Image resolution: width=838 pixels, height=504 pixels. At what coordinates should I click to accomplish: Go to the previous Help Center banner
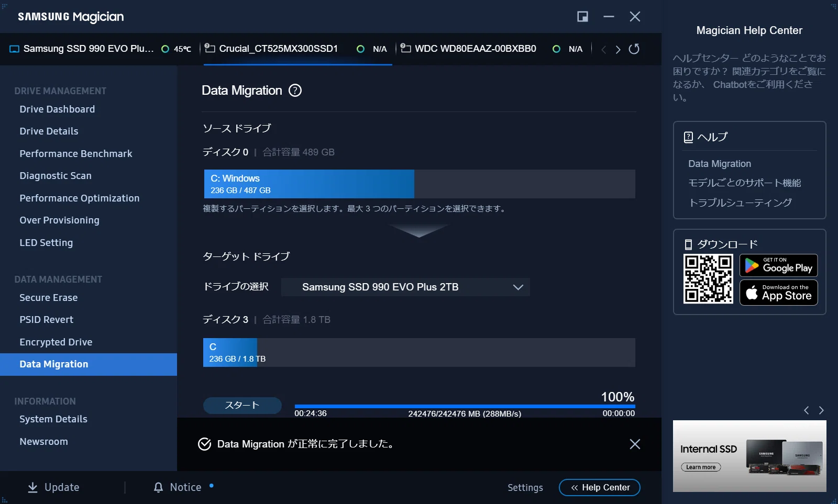point(807,410)
